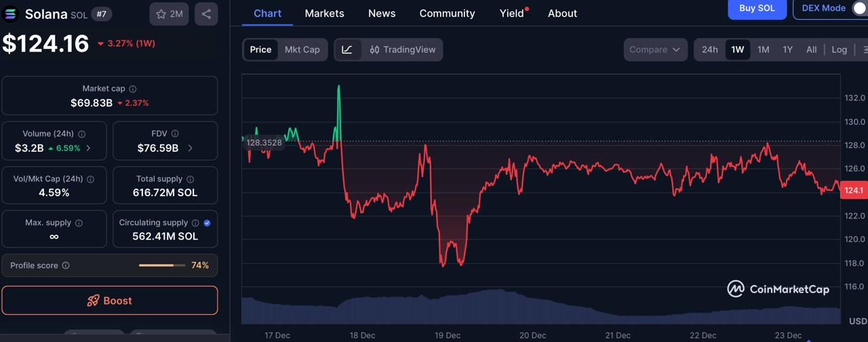The image size is (868, 342).
Task: Click the FDV info icon
Action: 175,134
